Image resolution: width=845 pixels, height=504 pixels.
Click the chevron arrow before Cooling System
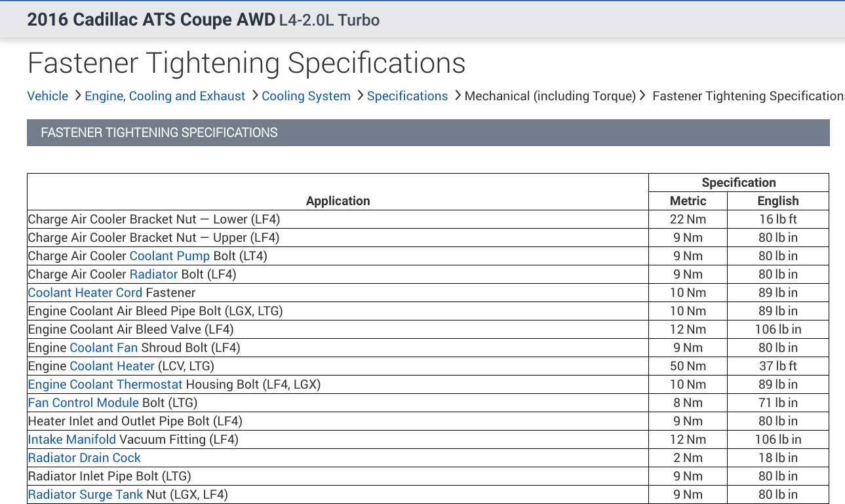click(x=254, y=96)
